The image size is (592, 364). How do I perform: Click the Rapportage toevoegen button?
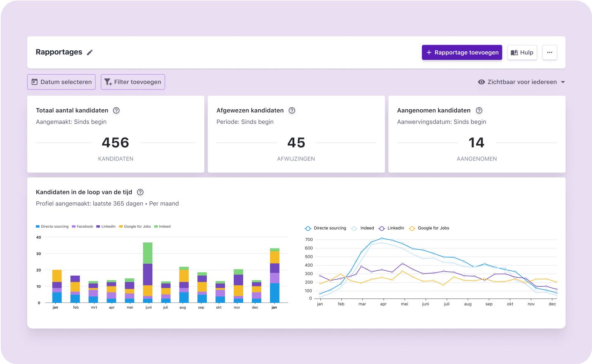[x=462, y=52]
